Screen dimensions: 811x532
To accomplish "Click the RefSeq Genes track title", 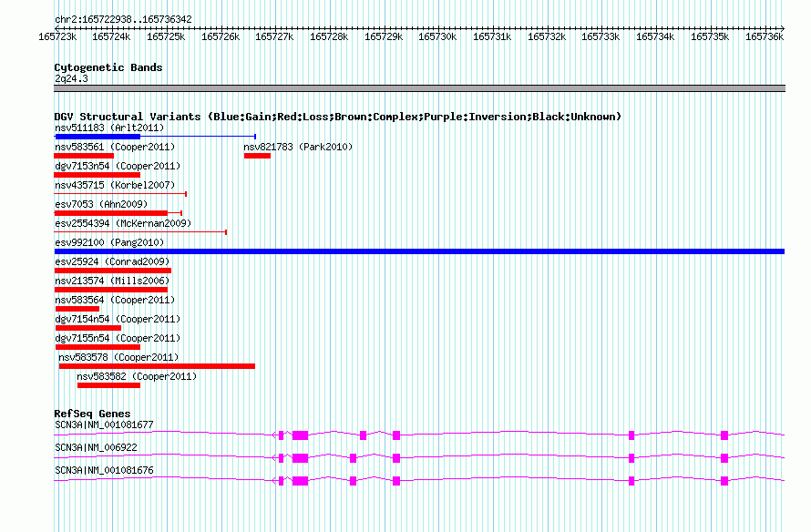I will [x=92, y=414].
